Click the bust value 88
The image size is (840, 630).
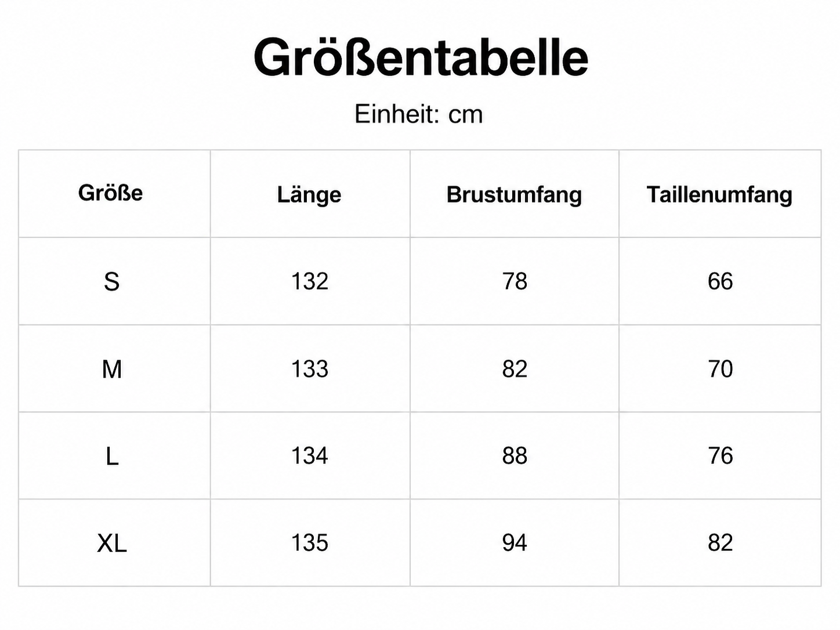coord(515,456)
